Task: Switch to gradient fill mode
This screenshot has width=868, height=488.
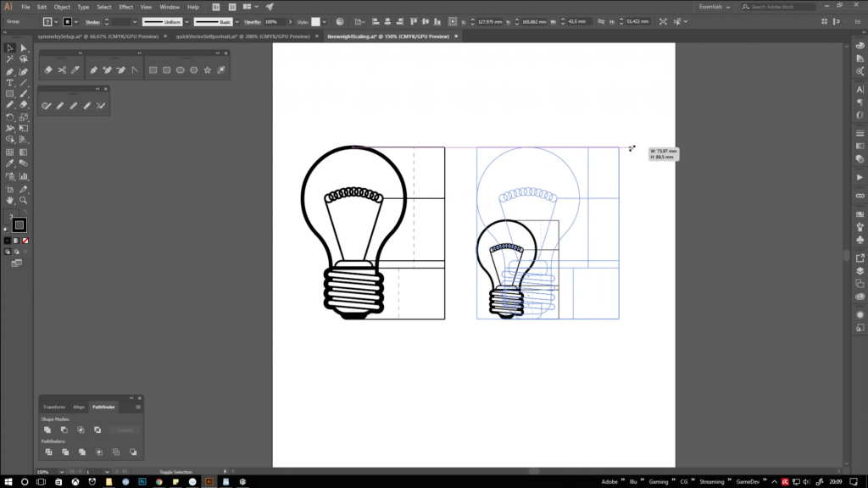Action: [16, 241]
